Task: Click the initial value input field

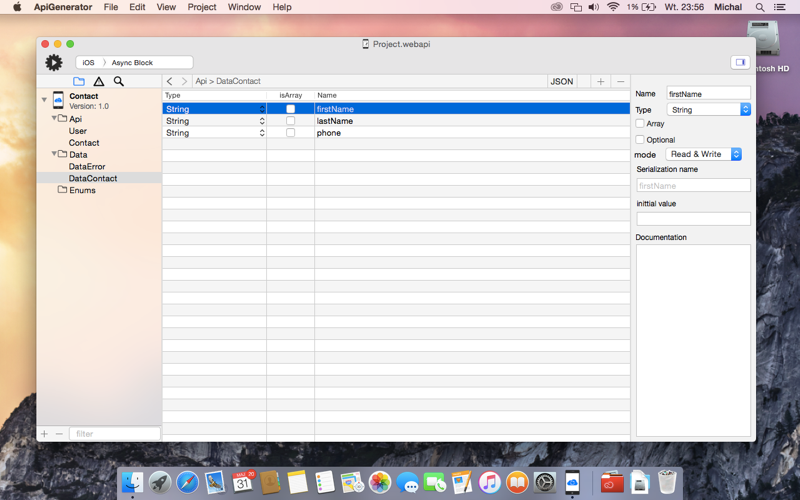Action: coord(693,219)
